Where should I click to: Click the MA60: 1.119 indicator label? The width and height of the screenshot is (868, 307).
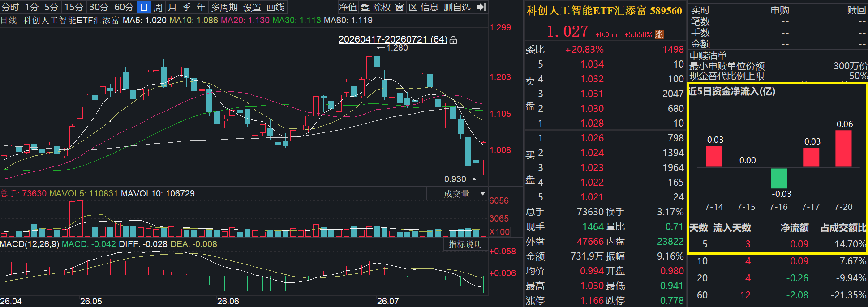[348, 20]
